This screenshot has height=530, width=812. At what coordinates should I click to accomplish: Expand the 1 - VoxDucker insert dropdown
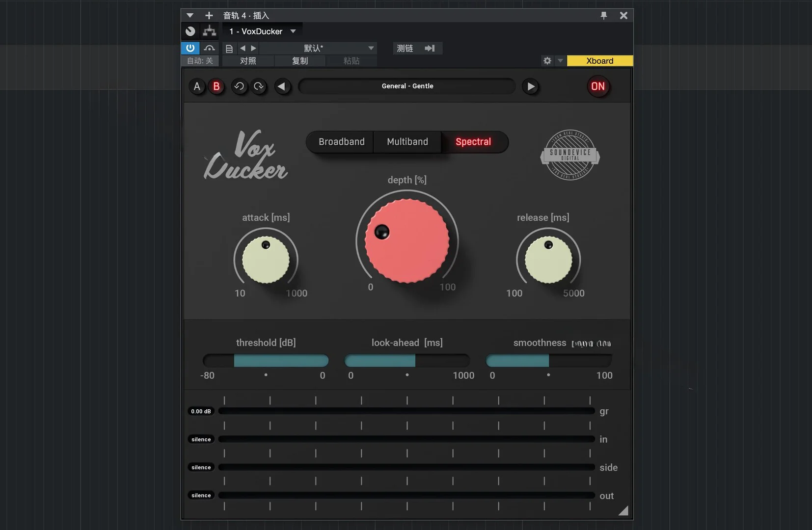[x=293, y=31]
